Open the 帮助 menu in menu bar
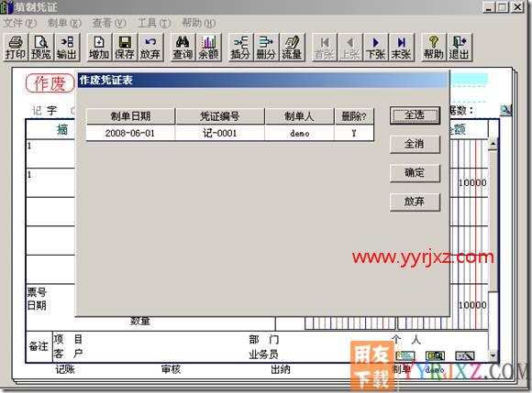Image resolution: width=532 pixels, height=393 pixels. (x=198, y=23)
